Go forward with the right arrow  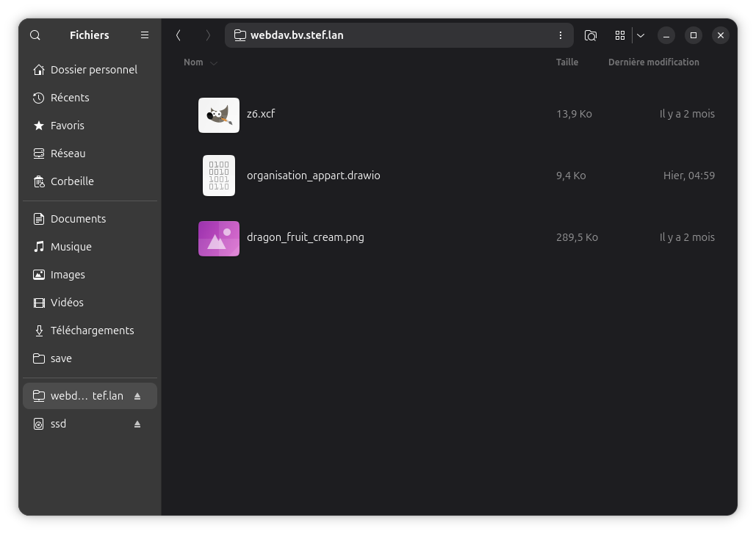(208, 35)
